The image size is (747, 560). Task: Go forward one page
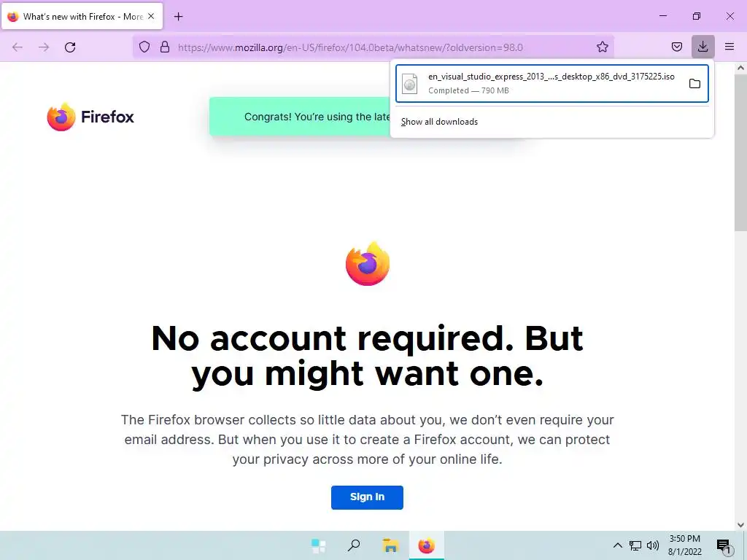click(x=44, y=47)
